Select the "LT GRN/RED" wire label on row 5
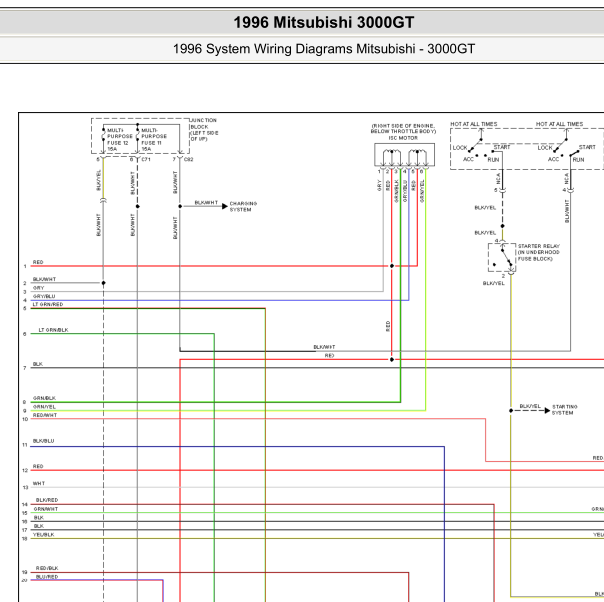604x602 pixels. [x=48, y=304]
